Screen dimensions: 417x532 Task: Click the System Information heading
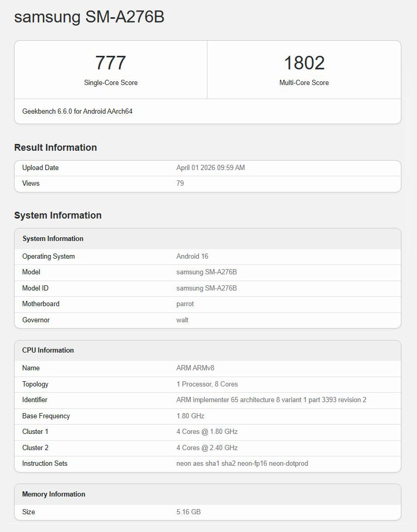[x=57, y=215]
